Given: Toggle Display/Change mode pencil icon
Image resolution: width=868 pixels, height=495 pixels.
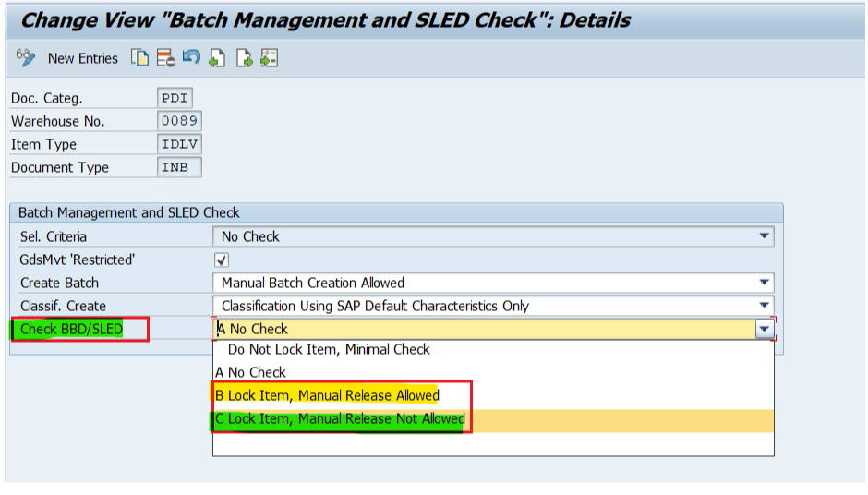Looking at the screenshot, I should (x=26, y=57).
